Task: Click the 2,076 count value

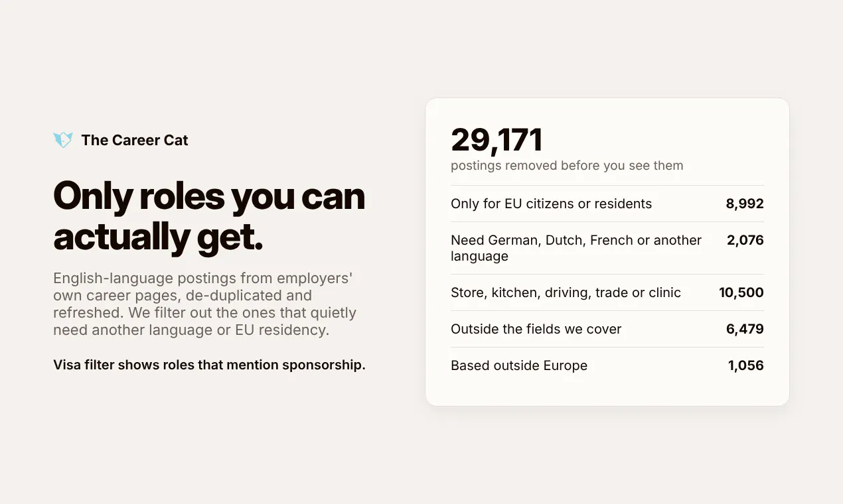Action: point(745,240)
